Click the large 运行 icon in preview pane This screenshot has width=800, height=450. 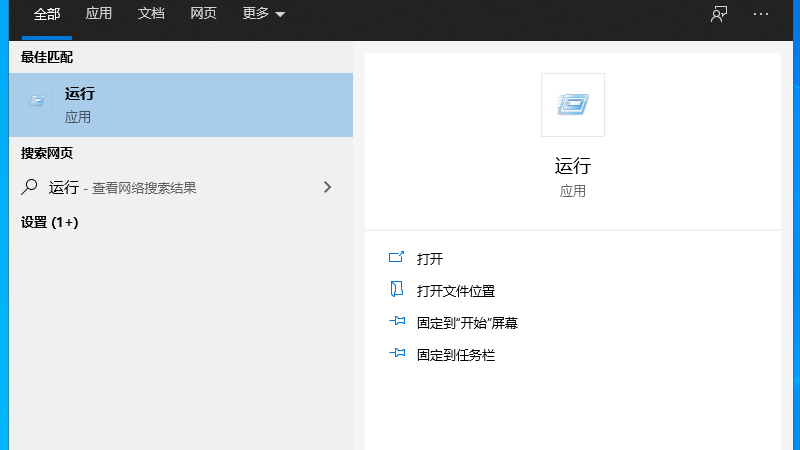(572, 104)
